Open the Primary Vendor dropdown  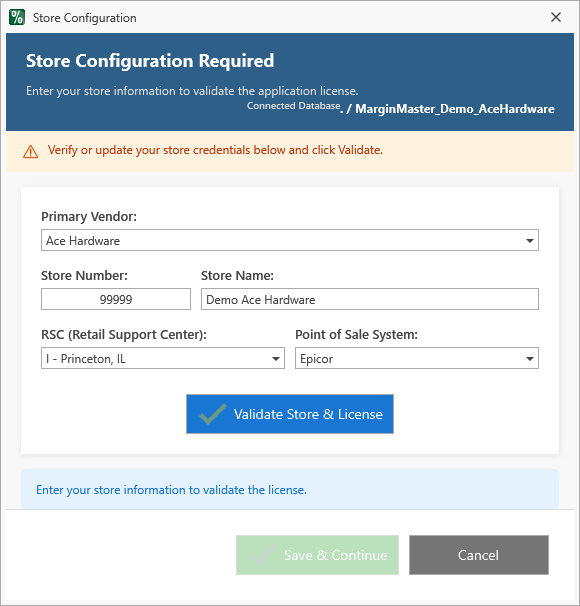(x=290, y=240)
